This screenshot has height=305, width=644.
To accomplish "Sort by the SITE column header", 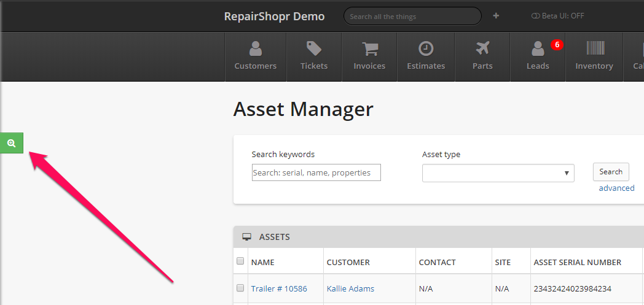I will 503,263.
